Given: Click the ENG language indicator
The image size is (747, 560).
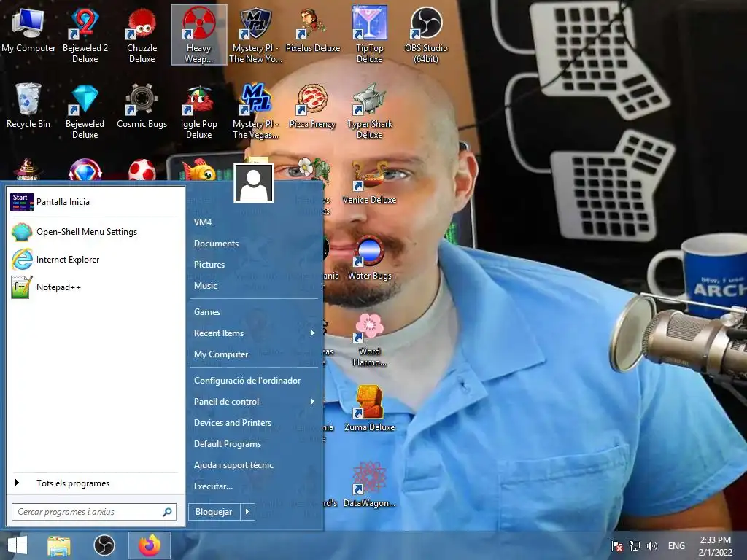Looking at the screenshot, I should coord(676,546).
